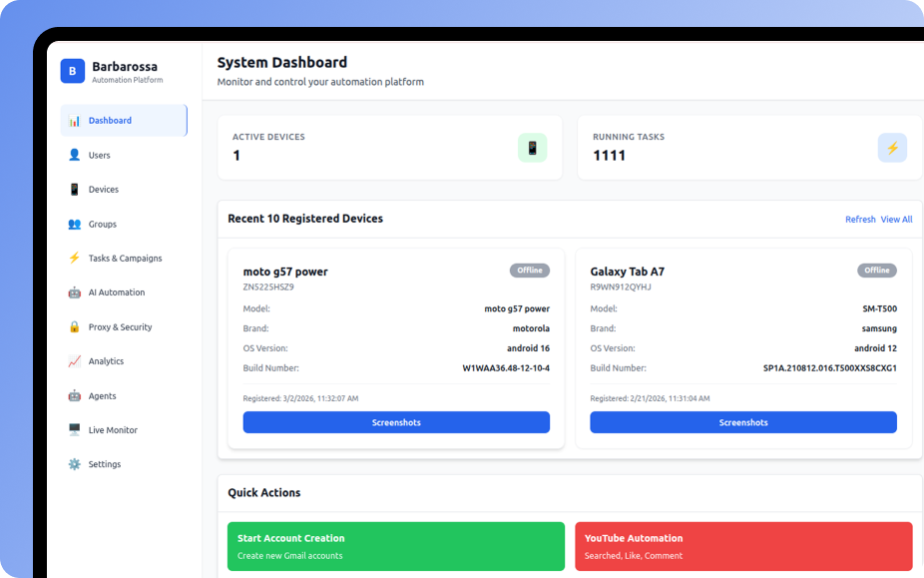Click the Settings gear icon in sidebar
The width and height of the screenshot is (924, 578).
pyautogui.click(x=74, y=464)
